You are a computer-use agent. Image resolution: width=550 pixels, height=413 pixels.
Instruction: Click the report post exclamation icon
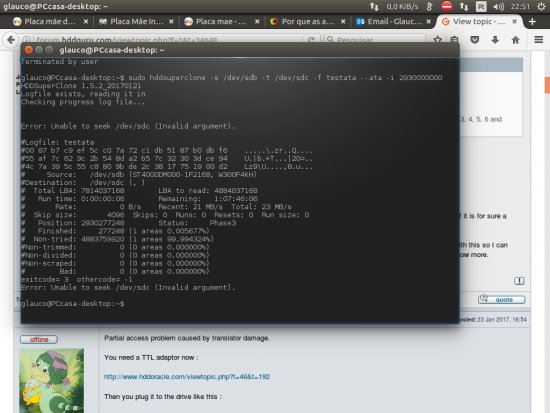[519, 281]
